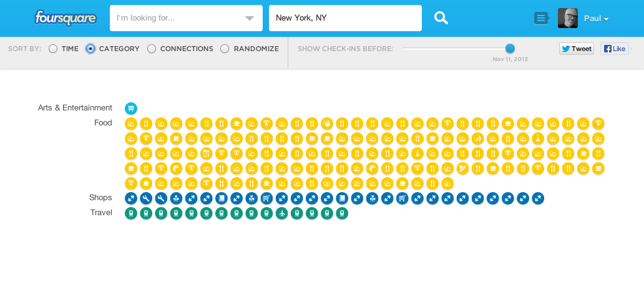
Task: Click the New York, NY location field
Action: (346, 18)
